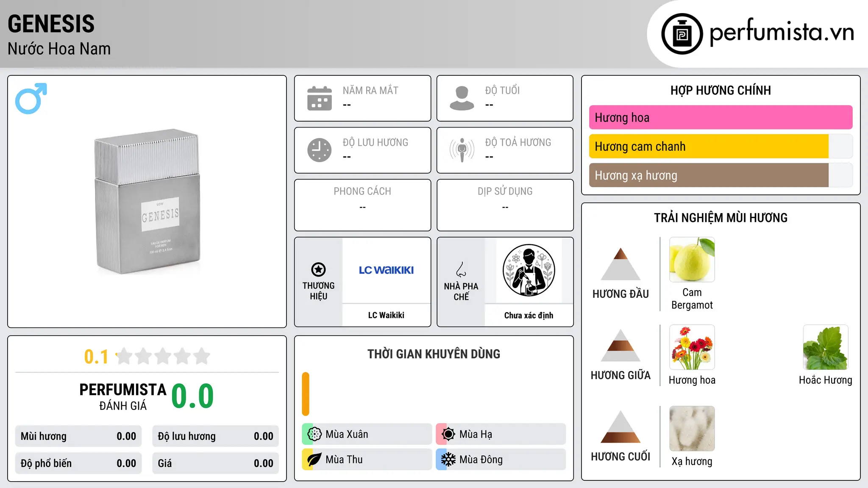Click the HỢP HƯƠNG CHÍNH heading
868x488 pixels.
721,90
